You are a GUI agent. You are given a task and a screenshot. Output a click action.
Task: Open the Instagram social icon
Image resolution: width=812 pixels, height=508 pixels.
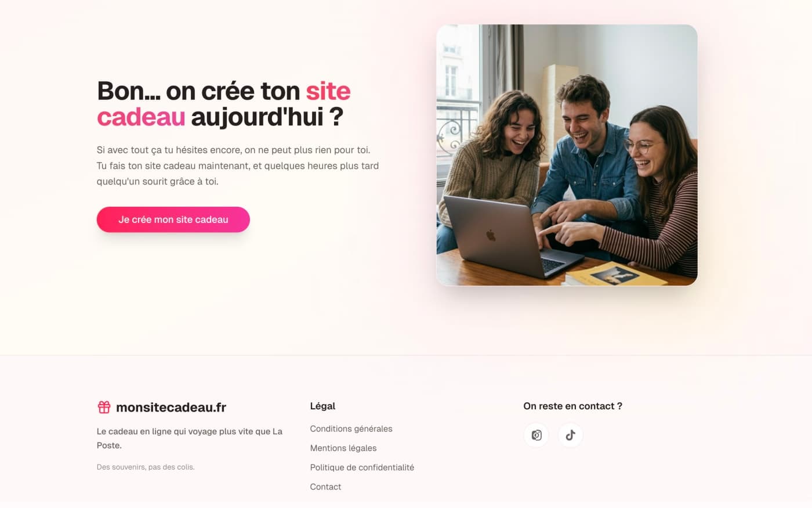(x=536, y=435)
